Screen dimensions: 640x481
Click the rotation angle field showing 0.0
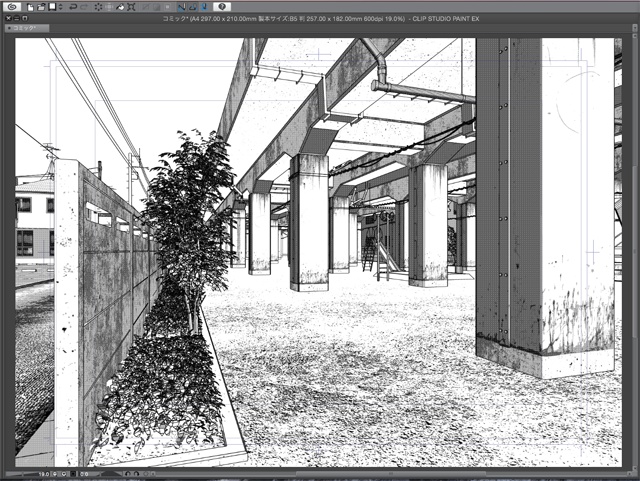tap(84, 474)
